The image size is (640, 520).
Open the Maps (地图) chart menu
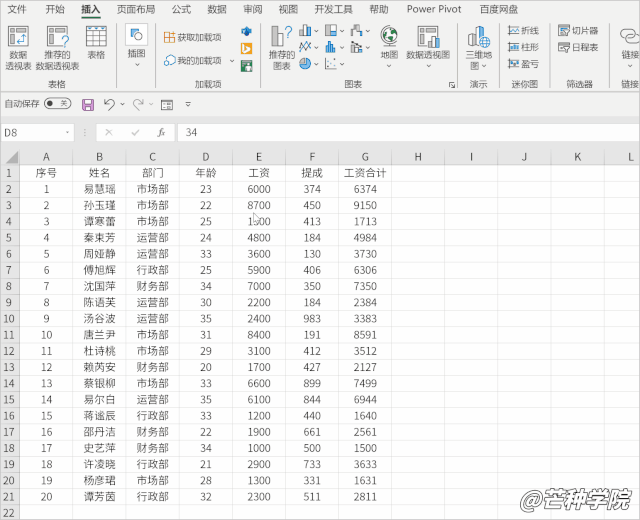pos(389,46)
